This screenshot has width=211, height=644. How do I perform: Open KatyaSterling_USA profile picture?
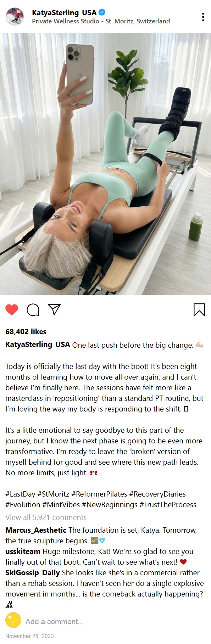15,17
